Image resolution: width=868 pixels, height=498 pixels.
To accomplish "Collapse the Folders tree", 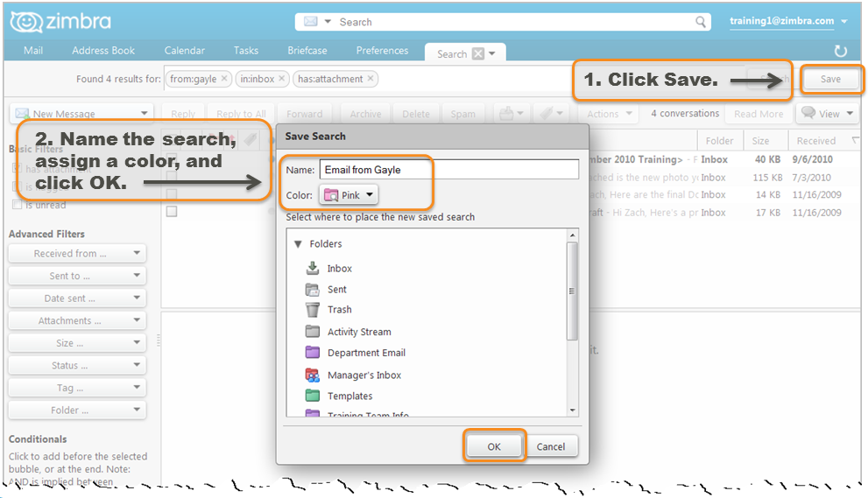I will [x=298, y=244].
